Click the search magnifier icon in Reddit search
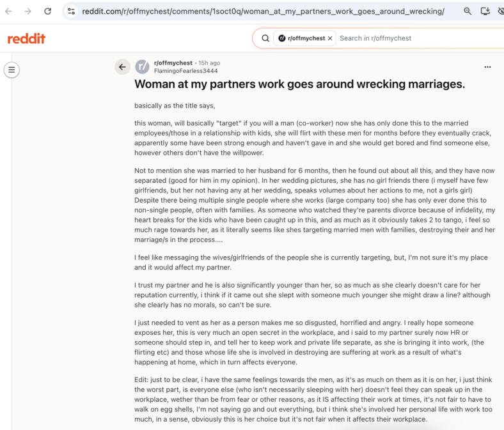504x430 pixels. 265,38
